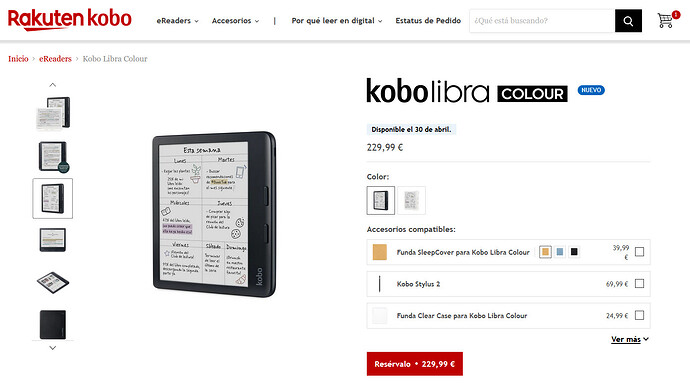Expand the eReaders dropdown menu
This screenshot has height=390, width=690.
(177, 21)
